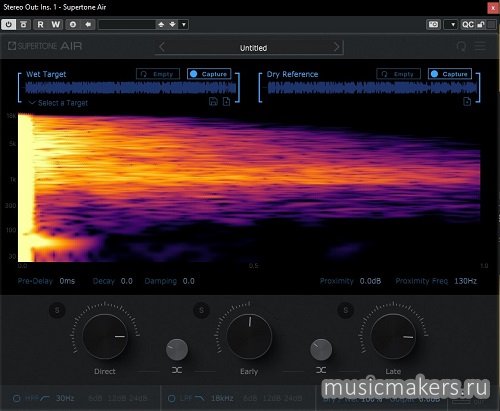Go to previous plugin preset arrow
500x411 pixels.
tap(162, 47)
